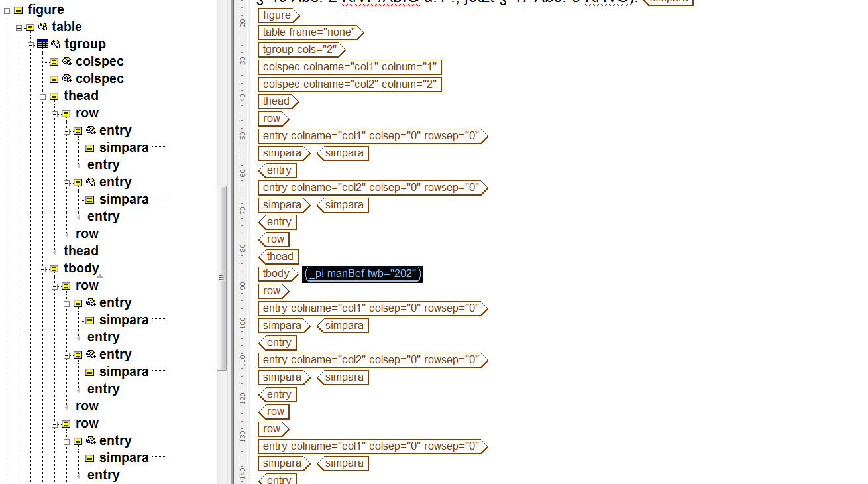The height and width of the screenshot is (484, 868).
Task: Click the opening tbody tag in document view
Action: coord(277,273)
